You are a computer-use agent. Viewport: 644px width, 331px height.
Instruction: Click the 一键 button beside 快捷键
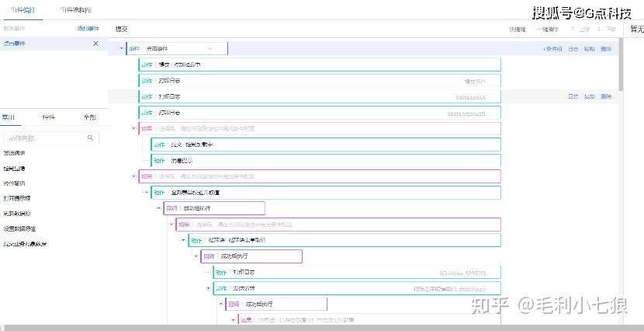pyautogui.click(x=548, y=30)
